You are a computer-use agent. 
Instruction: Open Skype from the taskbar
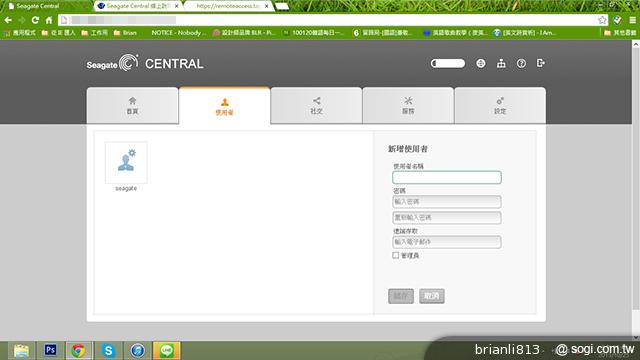click(108, 351)
